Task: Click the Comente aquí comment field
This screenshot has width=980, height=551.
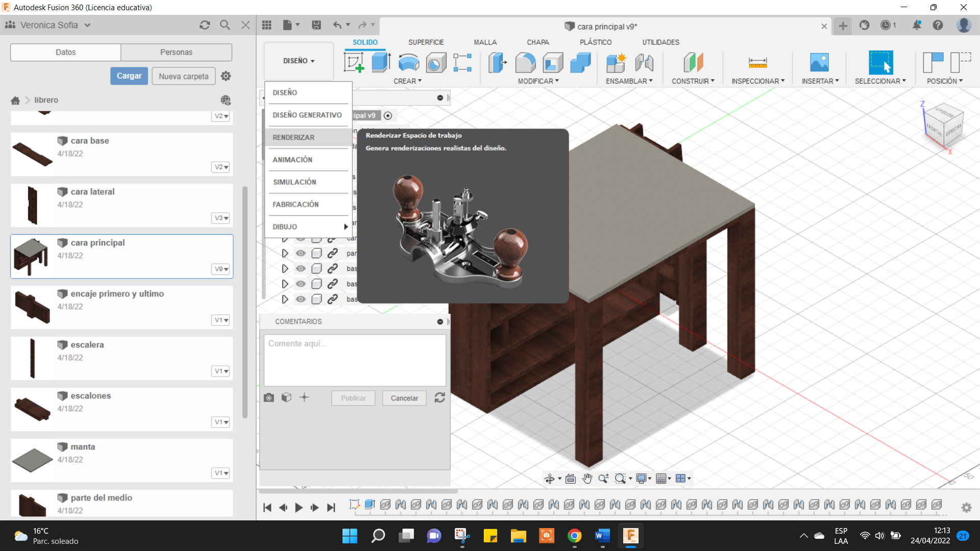Action: pyautogui.click(x=355, y=360)
